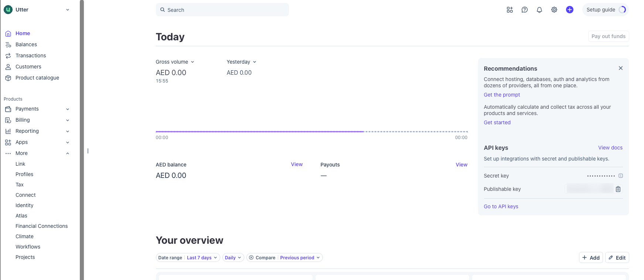
Task: Open the Setup guide progress button
Action: (605, 10)
